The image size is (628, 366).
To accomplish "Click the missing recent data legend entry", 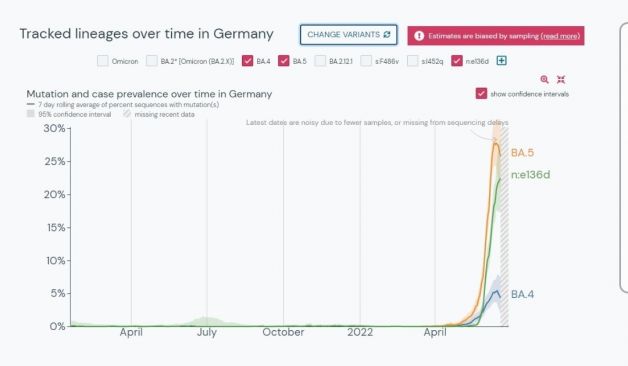I will pos(159,114).
